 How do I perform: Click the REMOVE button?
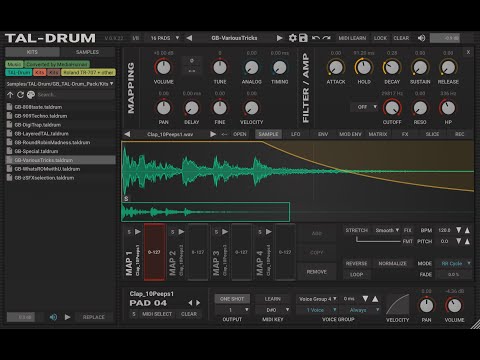pyautogui.click(x=317, y=272)
